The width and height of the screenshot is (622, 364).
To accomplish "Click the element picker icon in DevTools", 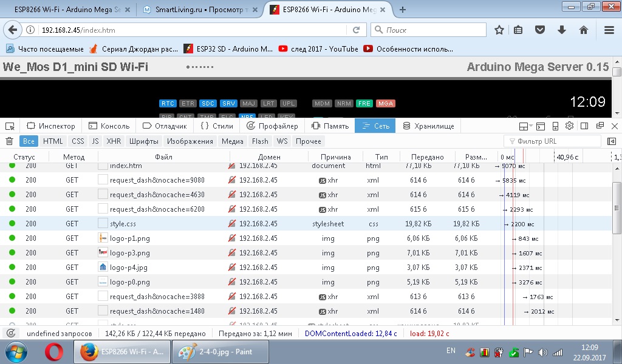I will tap(10, 126).
